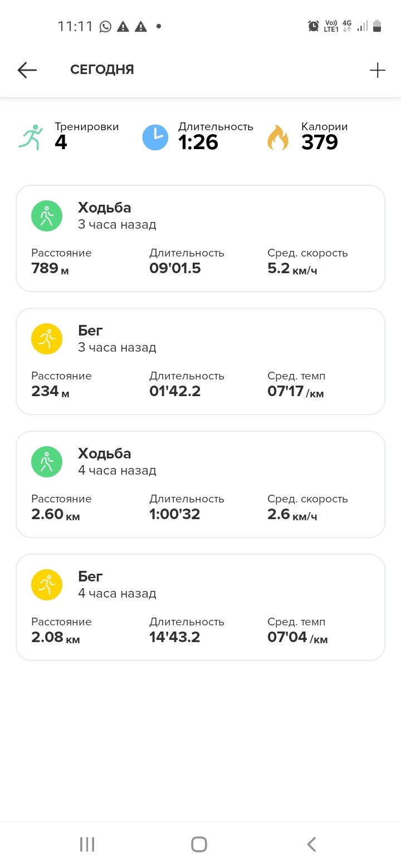This screenshot has width=401, height=868.
Task: Tap the orange flame Калории icon
Action: (278, 137)
